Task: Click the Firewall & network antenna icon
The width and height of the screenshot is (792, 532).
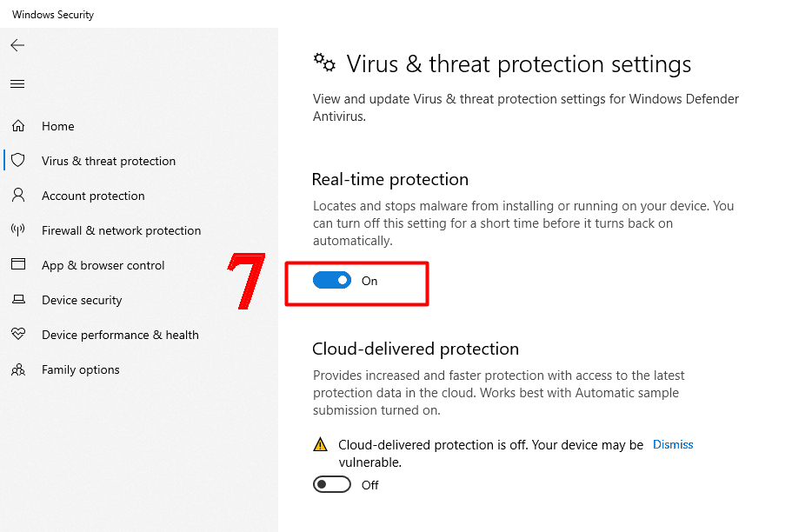Action: point(18,230)
